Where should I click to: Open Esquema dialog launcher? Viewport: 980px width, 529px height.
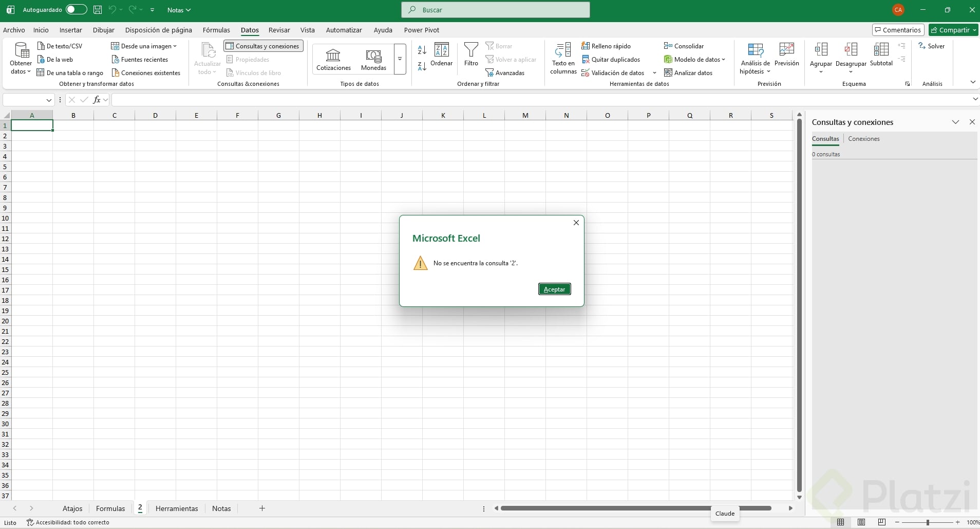pyautogui.click(x=908, y=84)
